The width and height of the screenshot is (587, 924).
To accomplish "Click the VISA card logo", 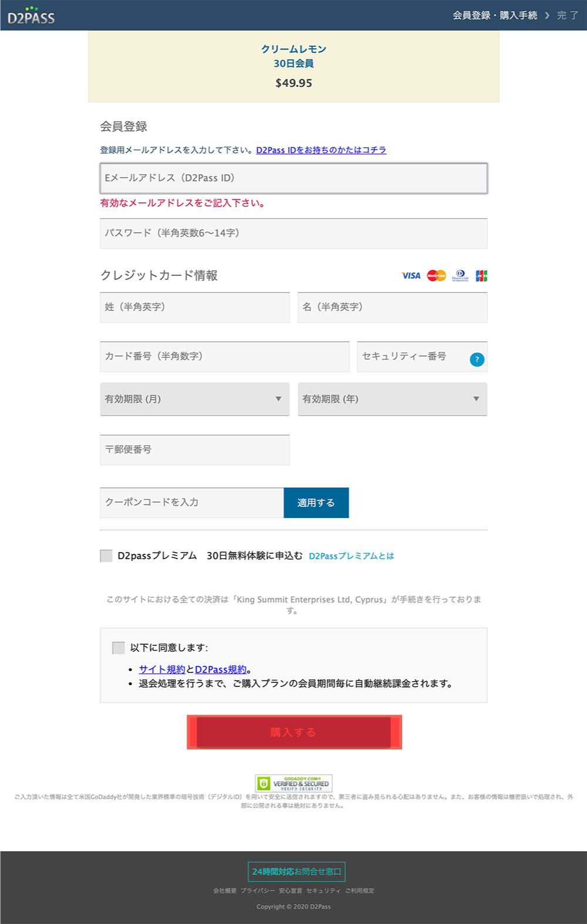I will (x=411, y=275).
